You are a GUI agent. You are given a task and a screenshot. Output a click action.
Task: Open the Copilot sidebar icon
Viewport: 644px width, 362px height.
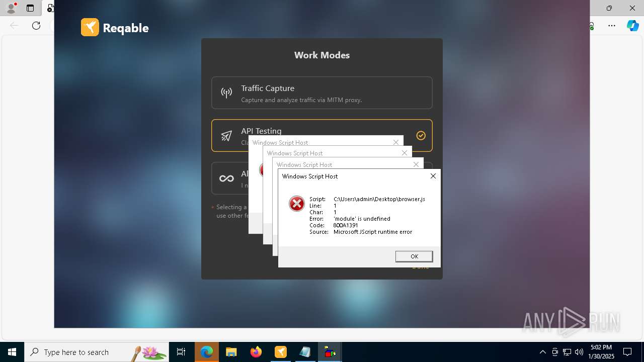pyautogui.click(x=632, y=26)
